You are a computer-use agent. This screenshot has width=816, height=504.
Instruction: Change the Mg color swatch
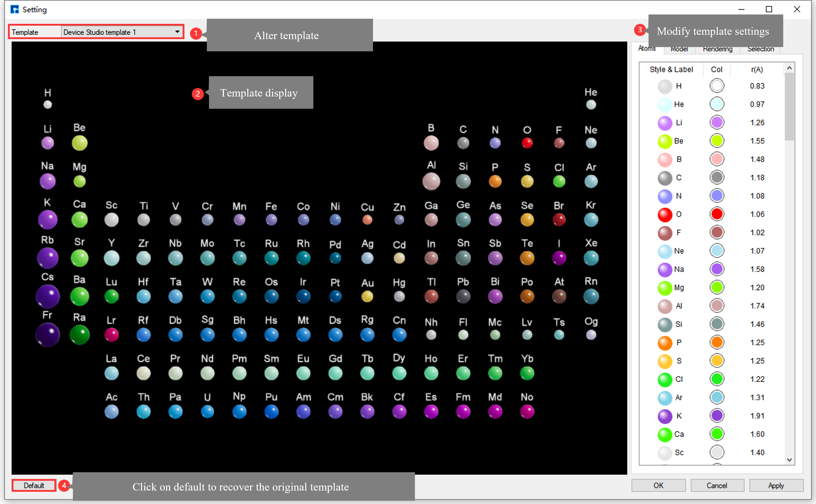coord(717,287)
